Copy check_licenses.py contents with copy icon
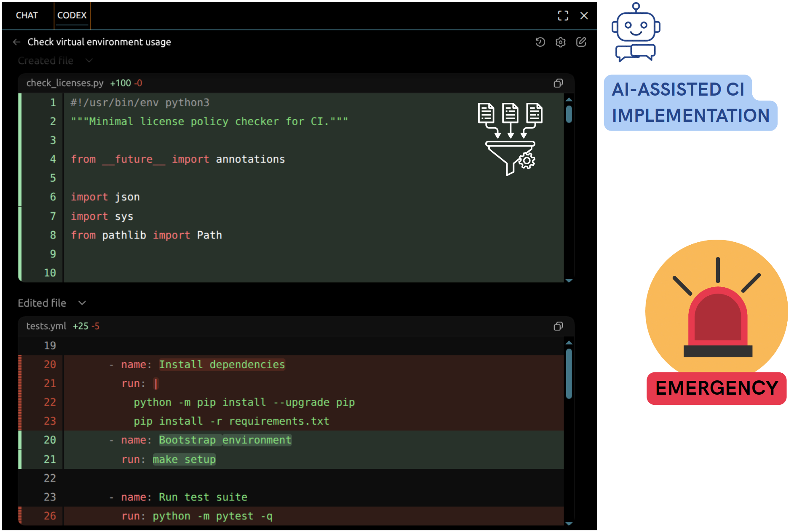 point(558,83)
